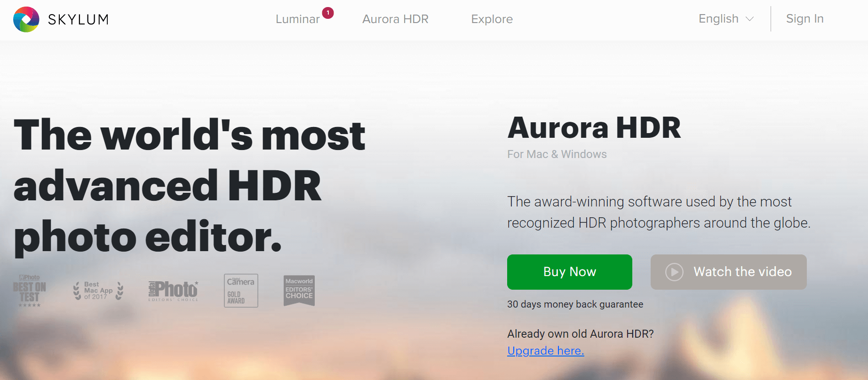This screenshot has width=868, height=380.
Task: Select the Best Mac App of 2017 badge
Action: [98, 291]
